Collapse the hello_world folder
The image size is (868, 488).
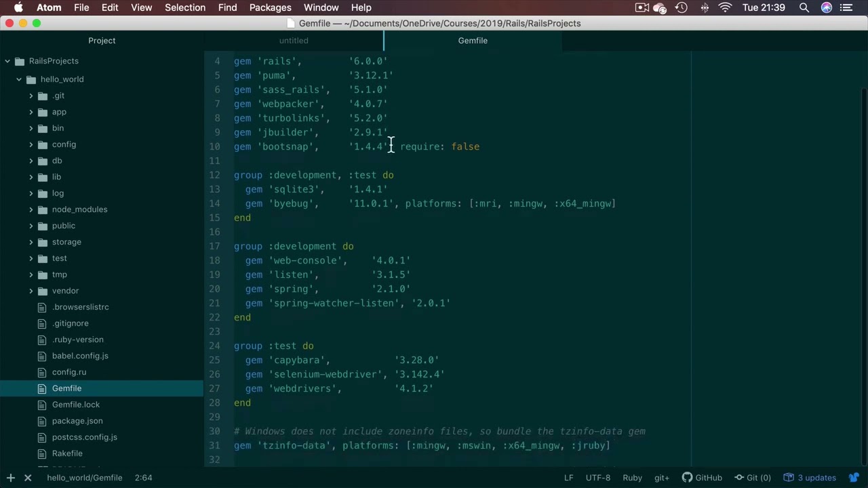pyautogui.click(x=19, y=79)
